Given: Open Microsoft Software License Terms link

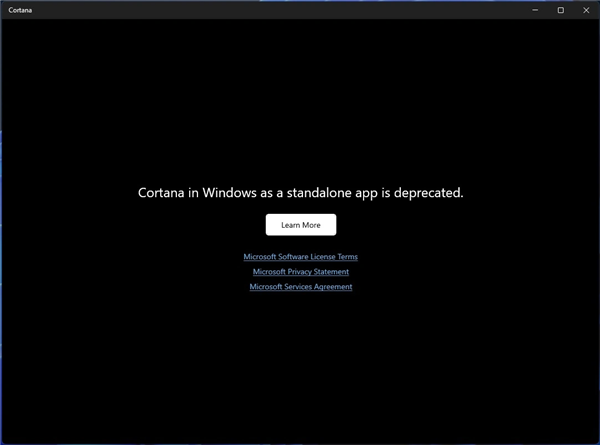Looking at the screenshot, I should click(300, 257).
